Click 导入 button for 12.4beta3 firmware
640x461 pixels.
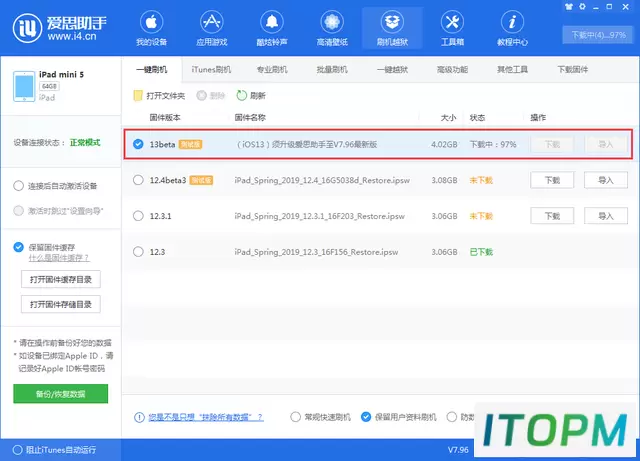[606, 180]
